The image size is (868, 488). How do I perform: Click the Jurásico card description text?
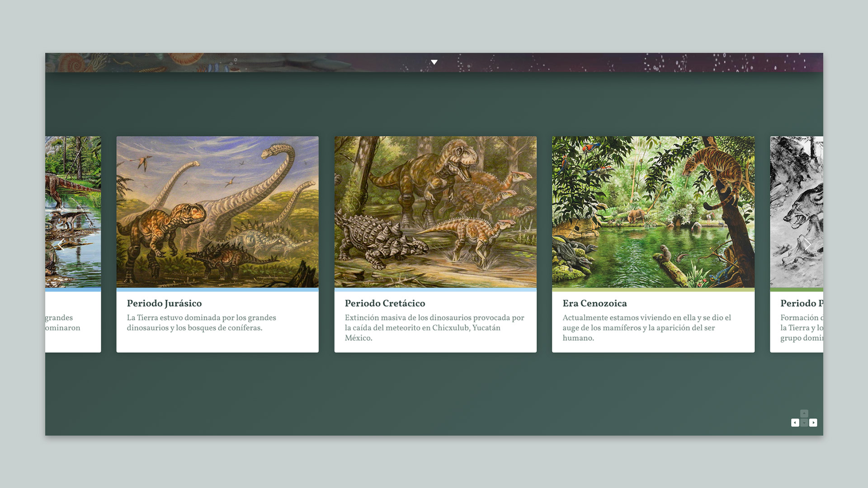[201, 323]
